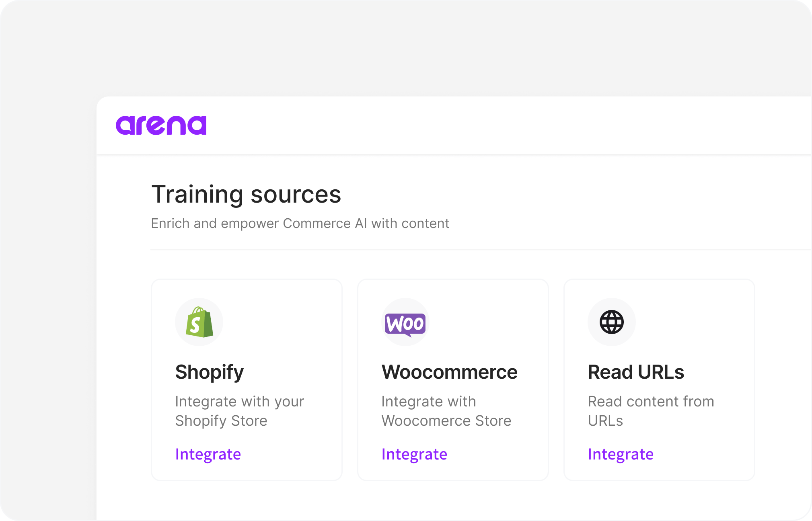The height and width of the screenshot is (521, 812).
Task: Click 'Integrate with Woocomerce Store' description text
Action: click(446, 411)
